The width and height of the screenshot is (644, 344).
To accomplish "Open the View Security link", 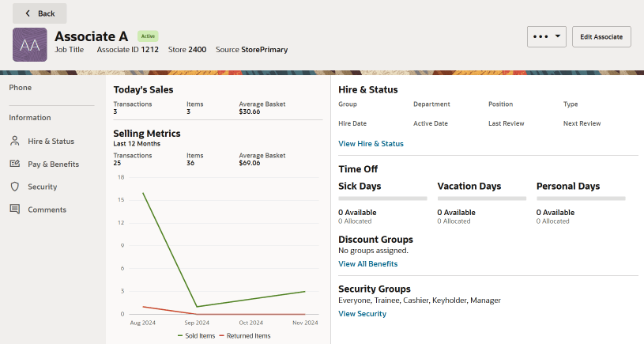I will (x=362, y=314).
